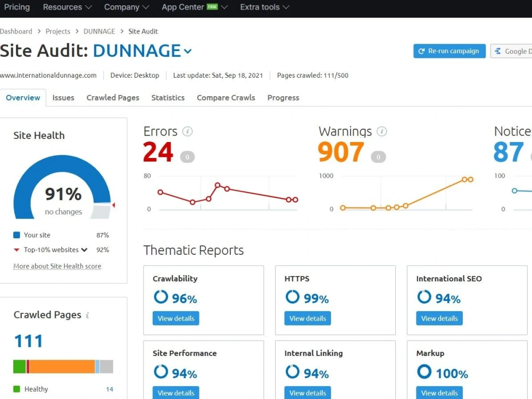Click the Google Data Studio button
Viewport: 532px width, 399px height.
[511, 51]
